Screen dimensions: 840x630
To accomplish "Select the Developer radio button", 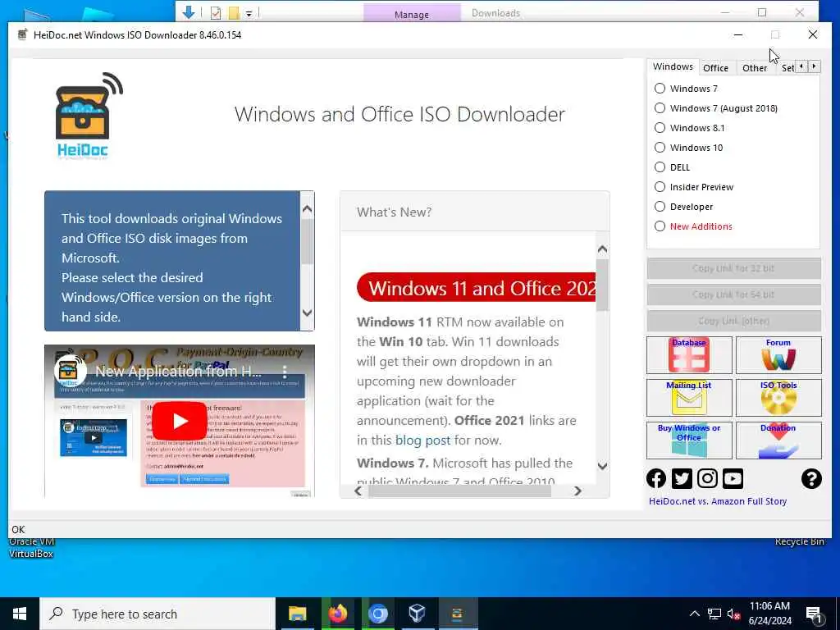I will pos(660,207).
